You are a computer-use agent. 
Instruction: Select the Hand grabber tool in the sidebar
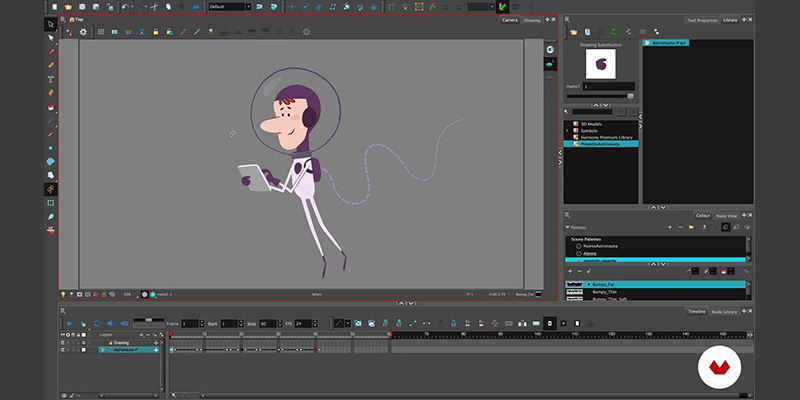(51, 175)
